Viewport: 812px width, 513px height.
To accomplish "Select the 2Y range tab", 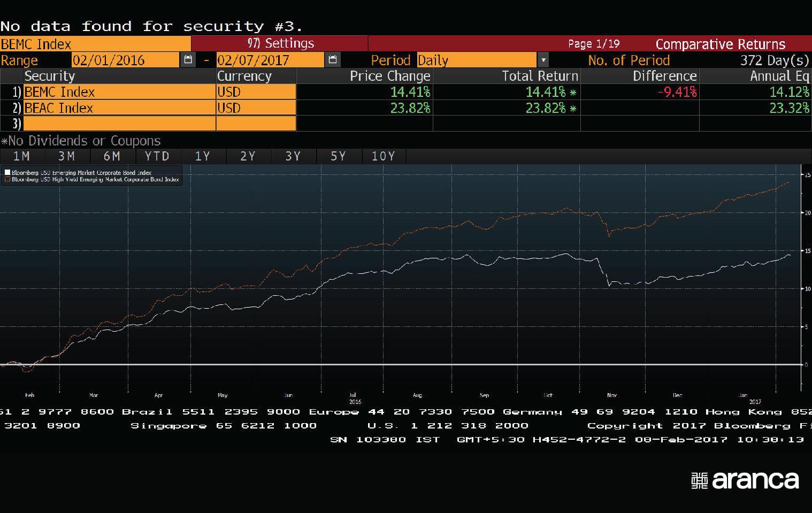I will [248, 156].
